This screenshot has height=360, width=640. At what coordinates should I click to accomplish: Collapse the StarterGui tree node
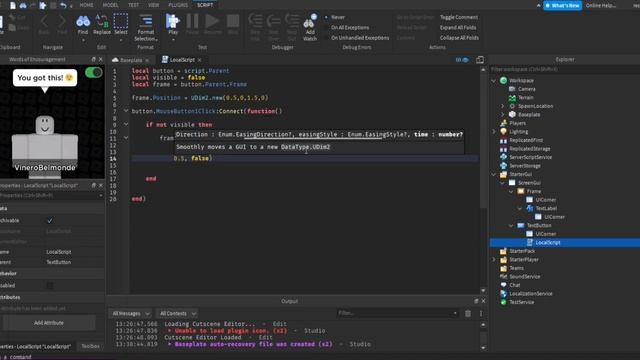tap(493, 174)
